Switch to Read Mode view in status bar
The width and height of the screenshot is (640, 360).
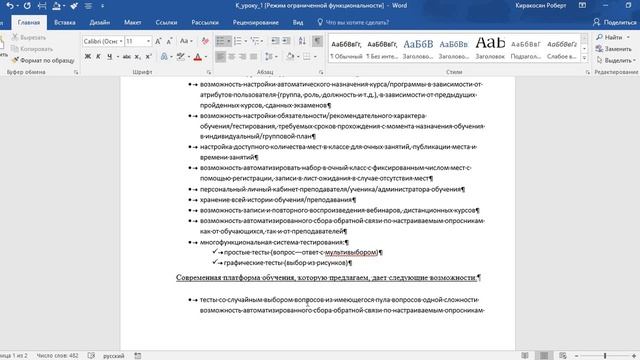(525, 356)
